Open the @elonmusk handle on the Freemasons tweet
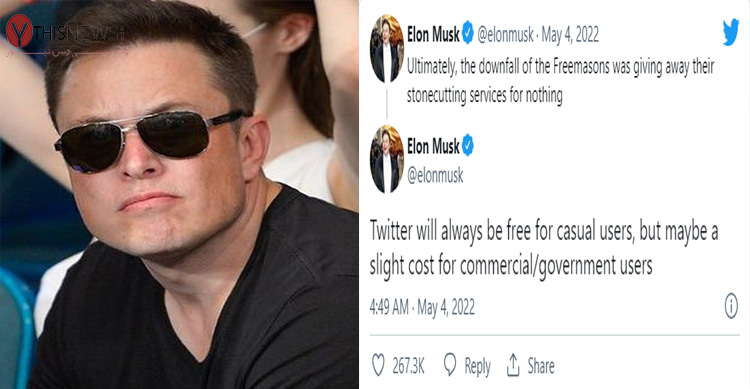 505,34
